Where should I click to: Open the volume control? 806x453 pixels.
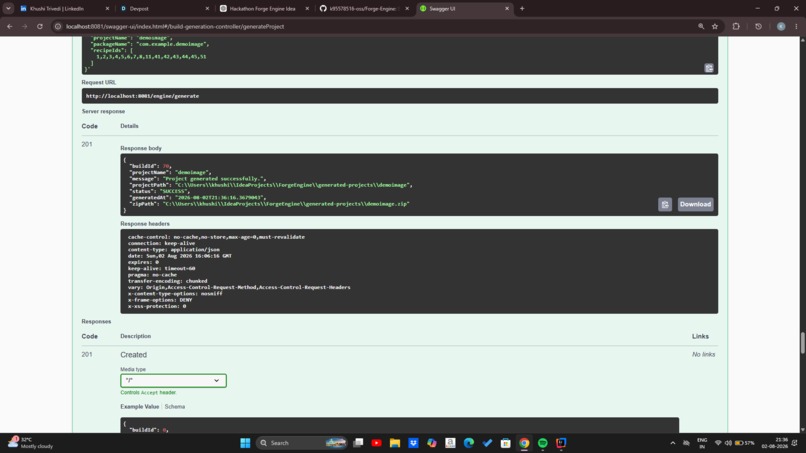point(728,443)
